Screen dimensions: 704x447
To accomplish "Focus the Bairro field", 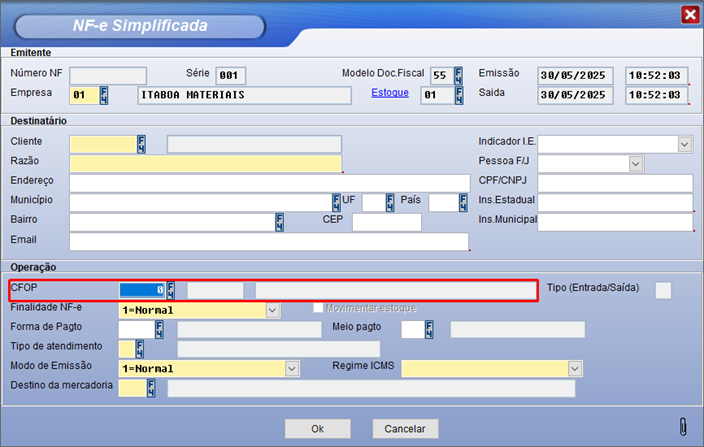I will coord(172,222).
